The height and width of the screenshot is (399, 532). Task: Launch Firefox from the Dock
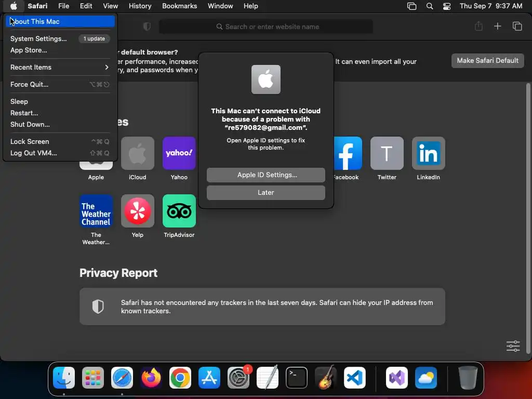pos(151,378)
